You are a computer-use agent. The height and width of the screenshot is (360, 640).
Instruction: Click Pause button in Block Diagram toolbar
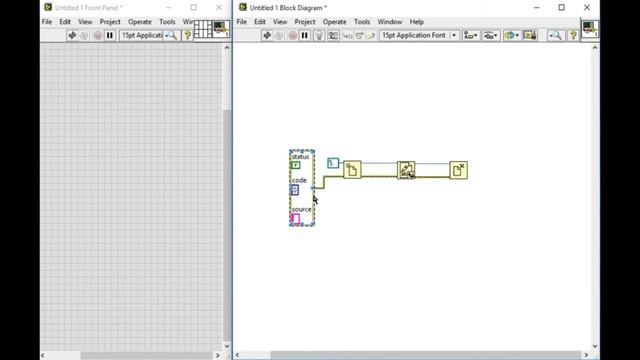point(304,36)
